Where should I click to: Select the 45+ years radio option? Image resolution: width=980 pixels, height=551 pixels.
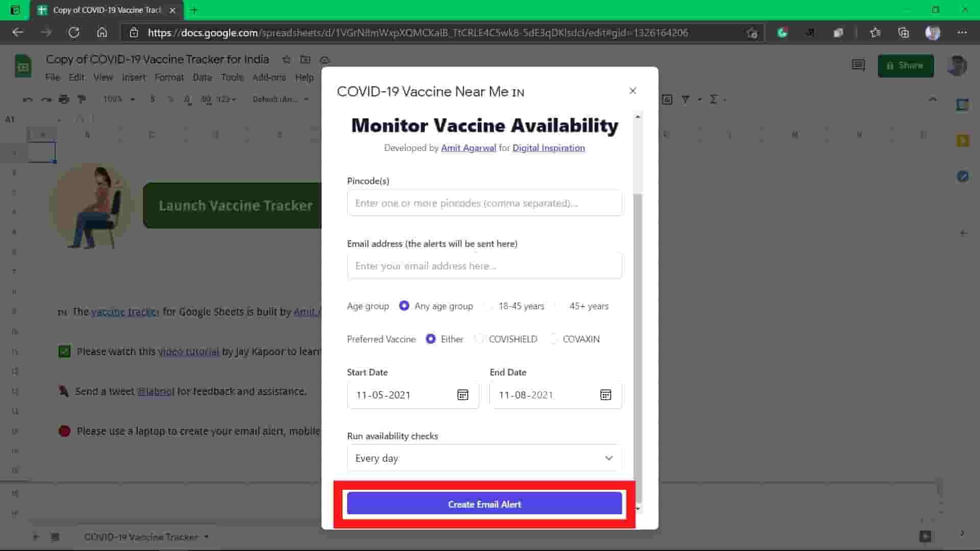click(x=559, y=306)
